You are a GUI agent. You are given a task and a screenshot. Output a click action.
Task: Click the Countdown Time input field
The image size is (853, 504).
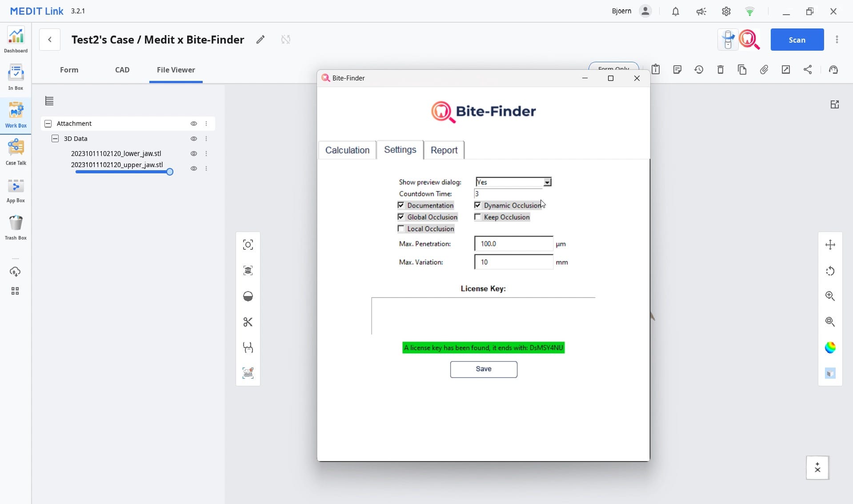[x=508, y=194]
